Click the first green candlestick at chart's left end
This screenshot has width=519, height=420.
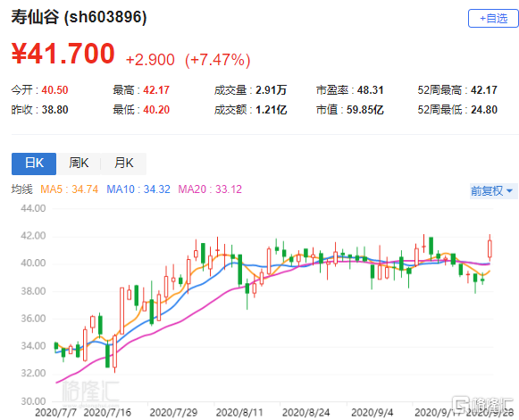coord(56,346)
